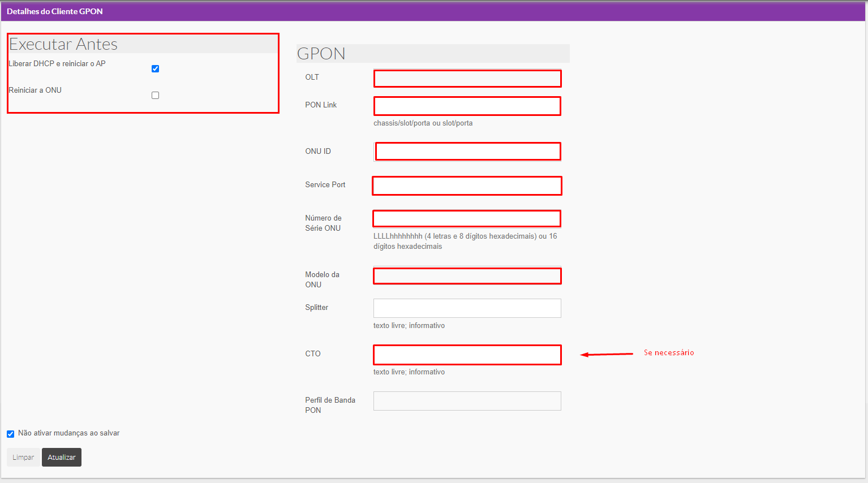Open the OLT field
868x483 pixels.
pos(467,79)
